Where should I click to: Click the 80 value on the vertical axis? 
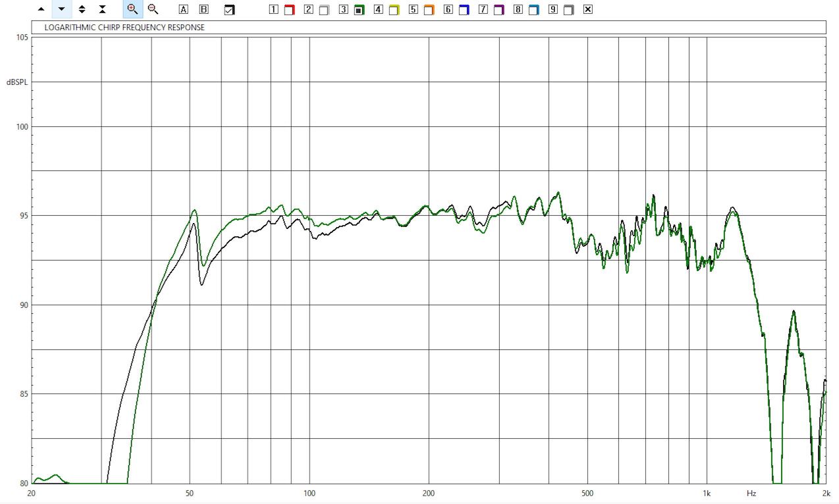pyautogui.click(x=24, y=482)
